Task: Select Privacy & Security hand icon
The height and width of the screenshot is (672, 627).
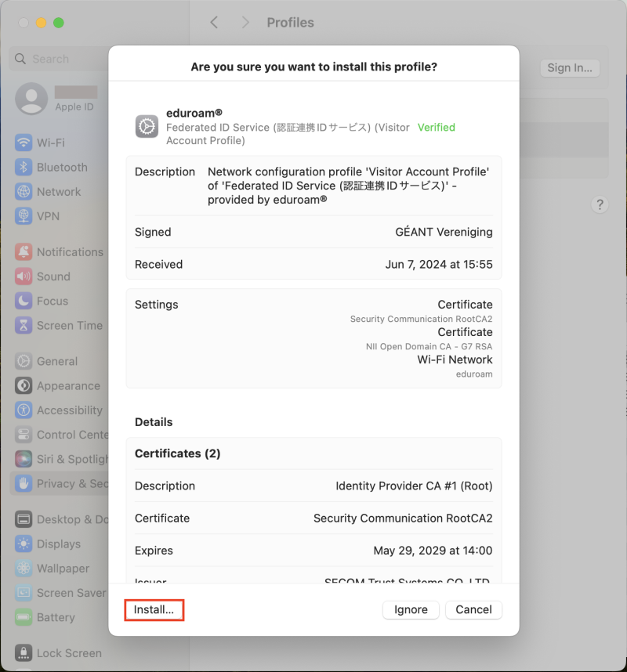Action: tap(24, 483)
